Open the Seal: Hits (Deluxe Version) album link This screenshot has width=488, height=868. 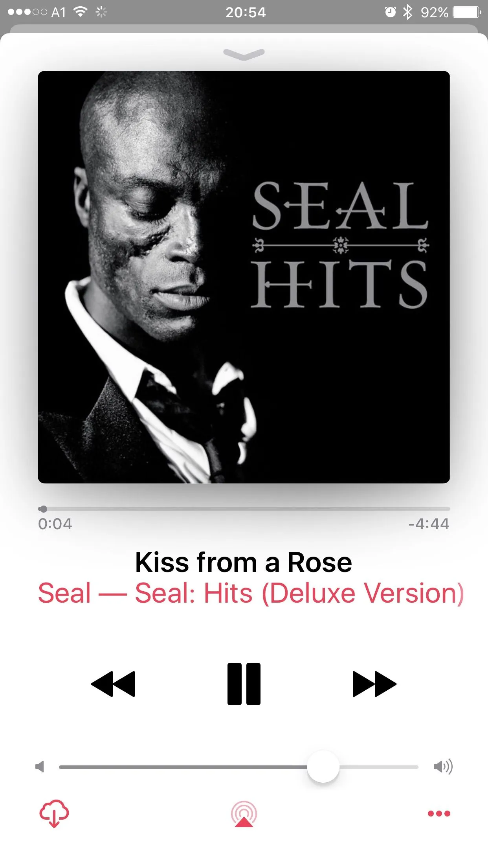(299, 593)
